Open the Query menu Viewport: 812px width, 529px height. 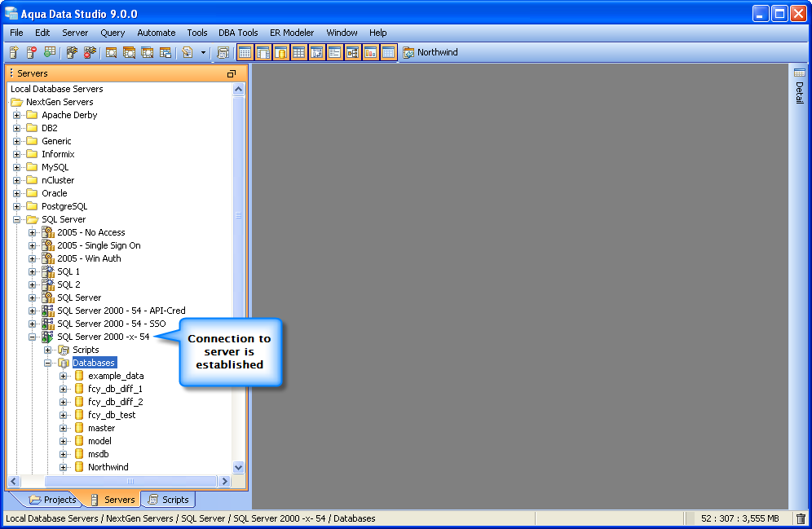click(x=113, y=33)
